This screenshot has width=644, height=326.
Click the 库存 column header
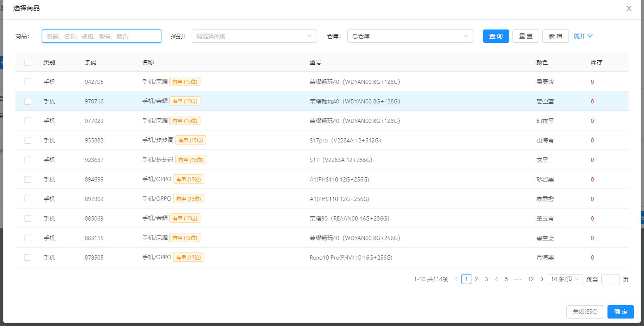[x=597, y=62]
